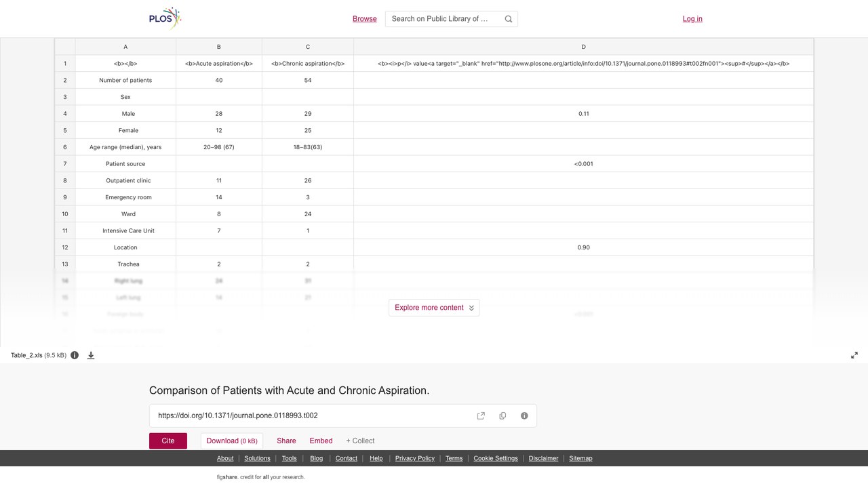
Task: Click the "Emergency room" row label
Action: tap(125, 197)
